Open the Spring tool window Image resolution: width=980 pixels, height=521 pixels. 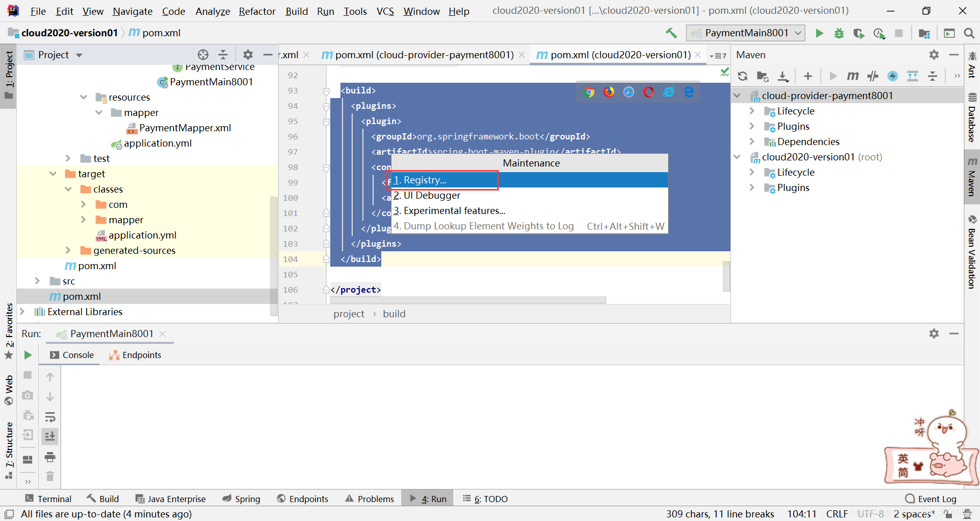coord(241,499)
